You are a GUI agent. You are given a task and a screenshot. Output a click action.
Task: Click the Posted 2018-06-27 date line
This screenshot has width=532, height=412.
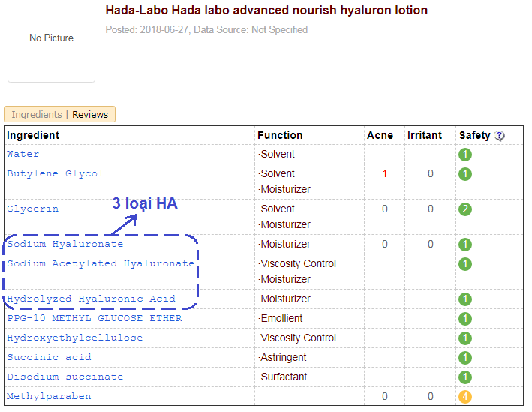(x=206, y=30)
